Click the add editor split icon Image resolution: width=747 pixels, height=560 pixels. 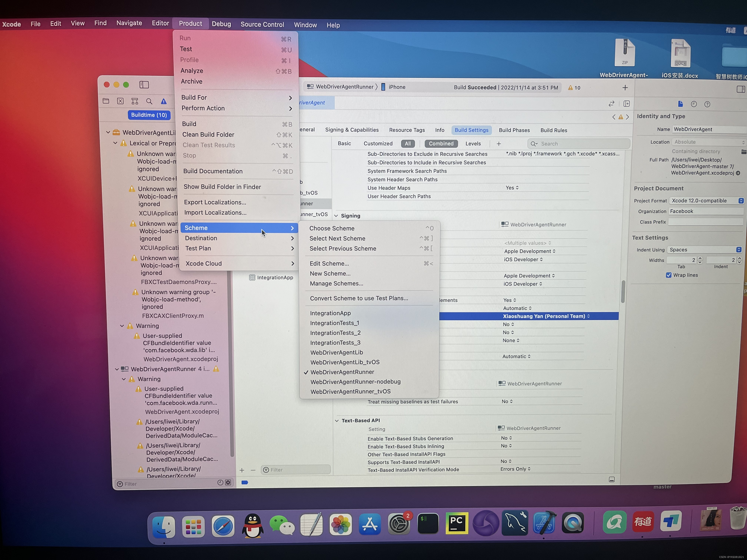tap(626, 104)
